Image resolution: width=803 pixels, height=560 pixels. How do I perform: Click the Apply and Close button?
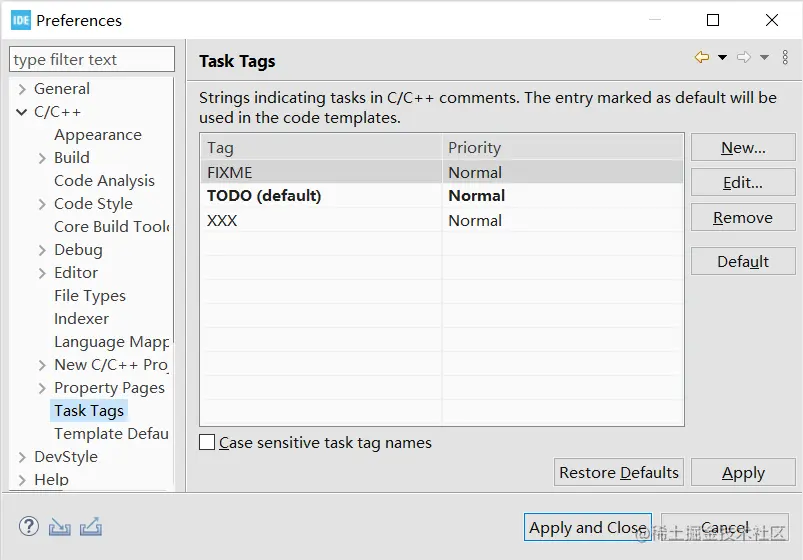click(x=587, y=528)
